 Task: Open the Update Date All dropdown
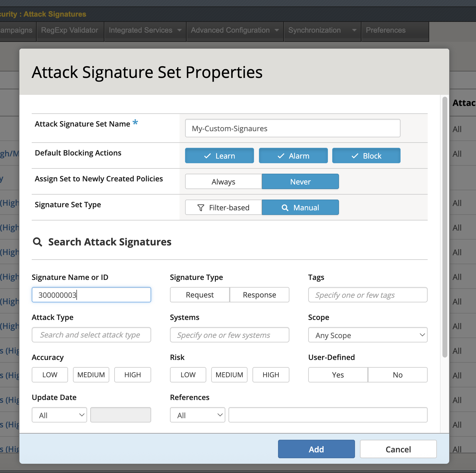(x=59, y=415)
